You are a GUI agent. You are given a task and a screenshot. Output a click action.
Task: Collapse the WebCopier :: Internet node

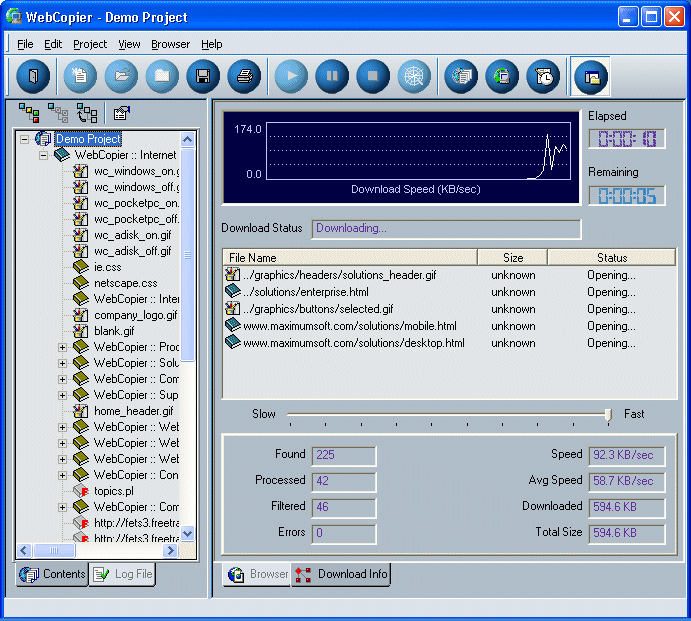point(43,155)
